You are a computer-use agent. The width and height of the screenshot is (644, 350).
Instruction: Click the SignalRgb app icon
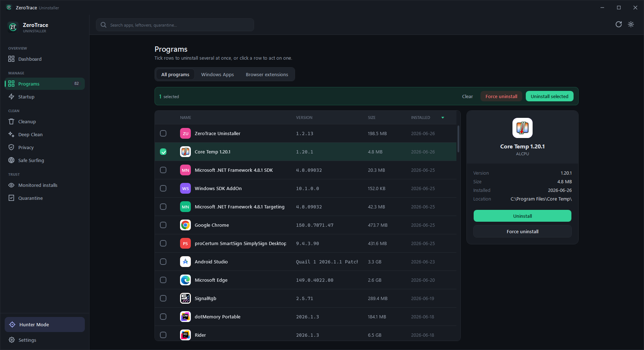click(x=185, y=298)
